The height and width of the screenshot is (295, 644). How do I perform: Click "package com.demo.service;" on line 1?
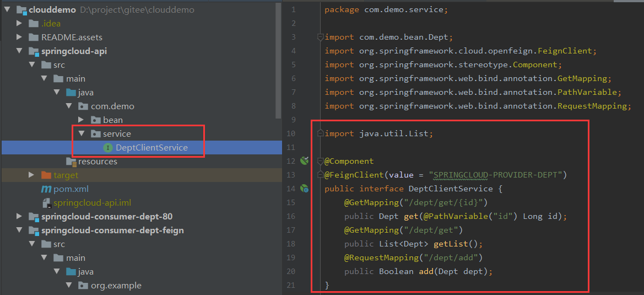[x=387, y=10]
